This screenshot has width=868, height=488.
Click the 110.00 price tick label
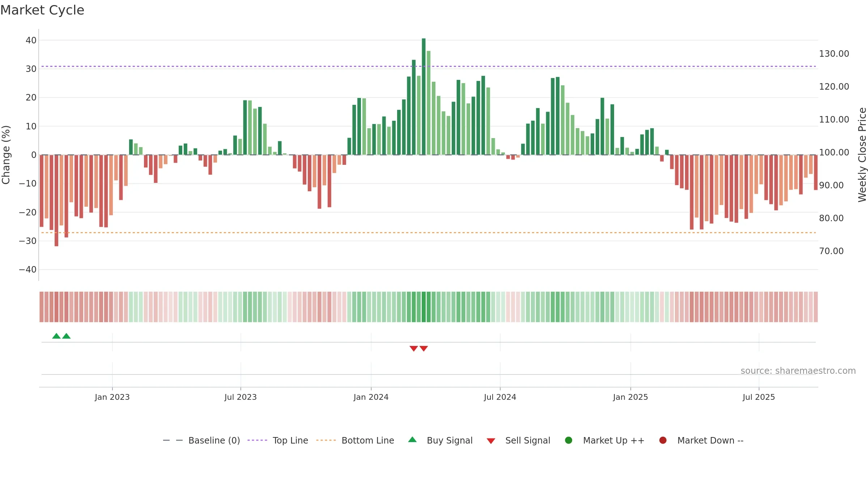834,120
